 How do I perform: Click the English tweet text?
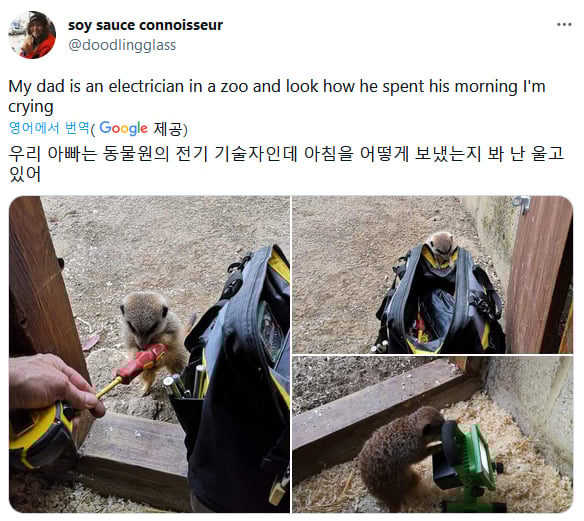tap(277, 96)
